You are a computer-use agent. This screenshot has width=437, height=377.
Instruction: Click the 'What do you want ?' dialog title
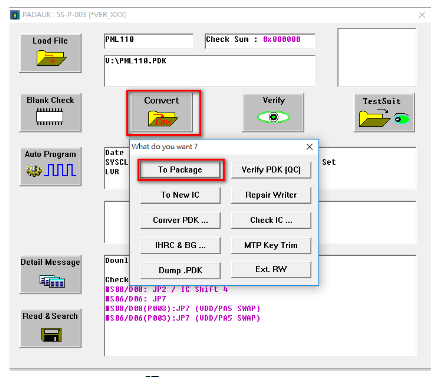(164, 147)
